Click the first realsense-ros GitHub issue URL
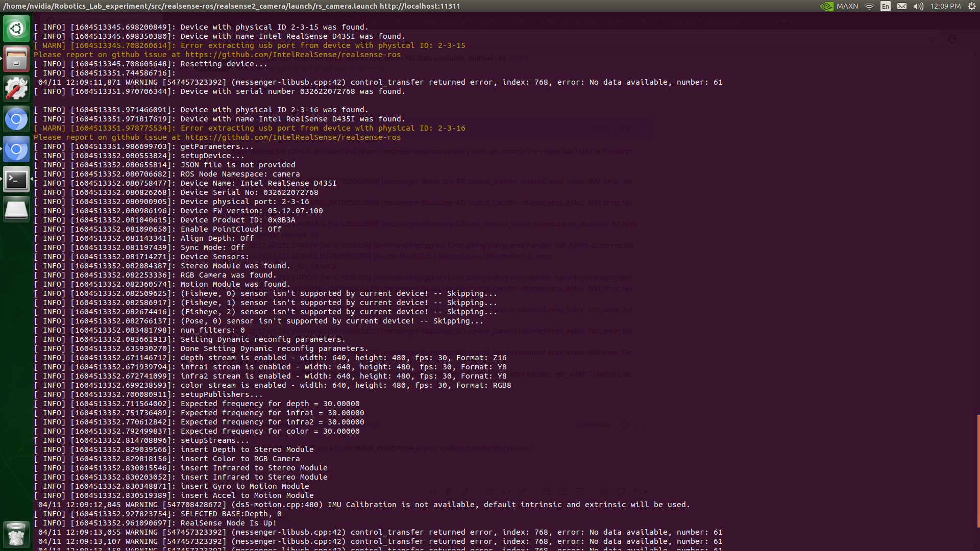980x551 pixels. point(293,55)
